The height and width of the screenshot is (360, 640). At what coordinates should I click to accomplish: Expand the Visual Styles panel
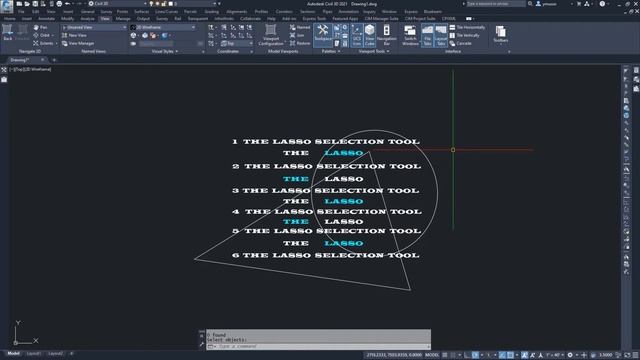pos(165,51)
